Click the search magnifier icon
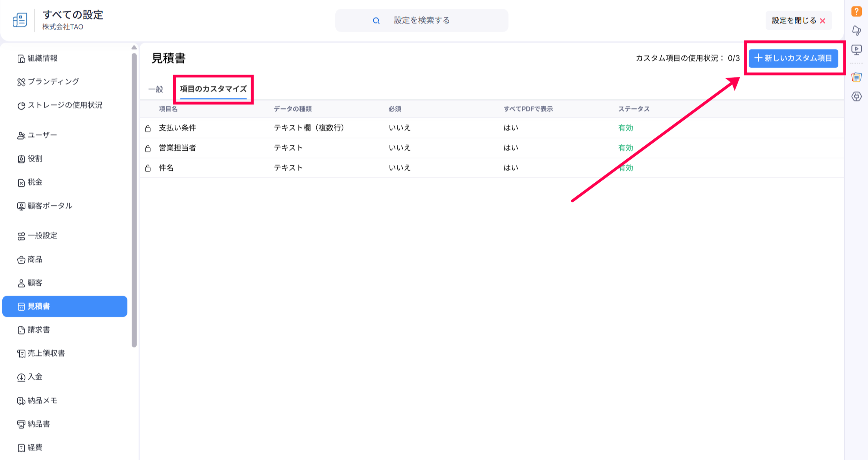Image resolution: width=868 pixels, height=460 pixels. click(x=376, y=21)
